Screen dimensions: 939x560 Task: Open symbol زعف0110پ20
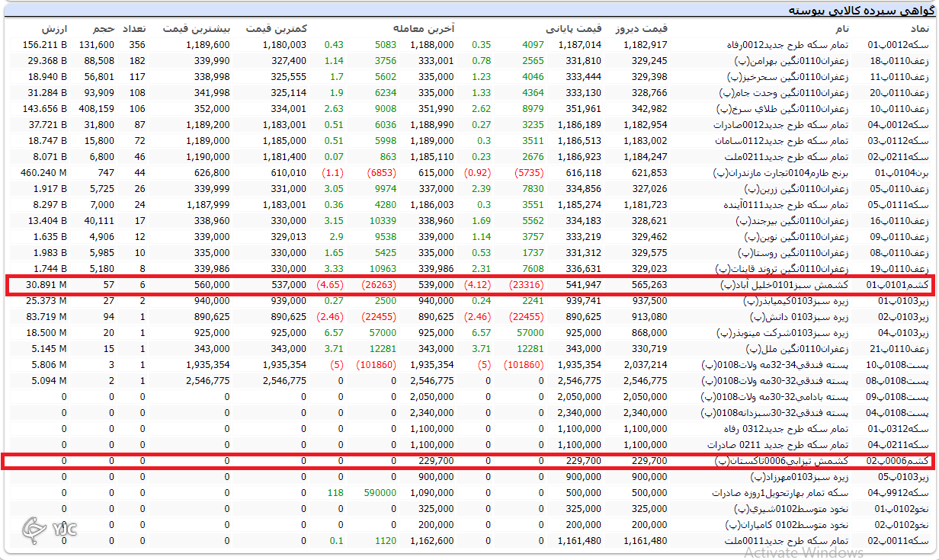pos(899,93)
